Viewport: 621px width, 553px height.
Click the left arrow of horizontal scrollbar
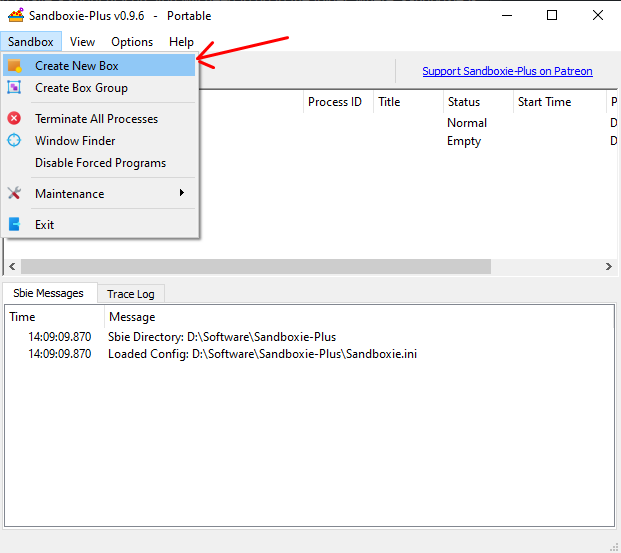[x=12, y=267]
